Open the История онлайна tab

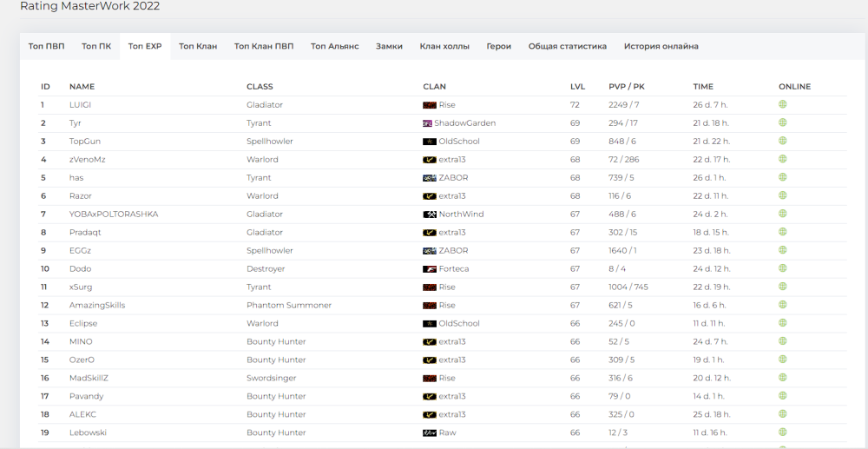click(661, 47)
